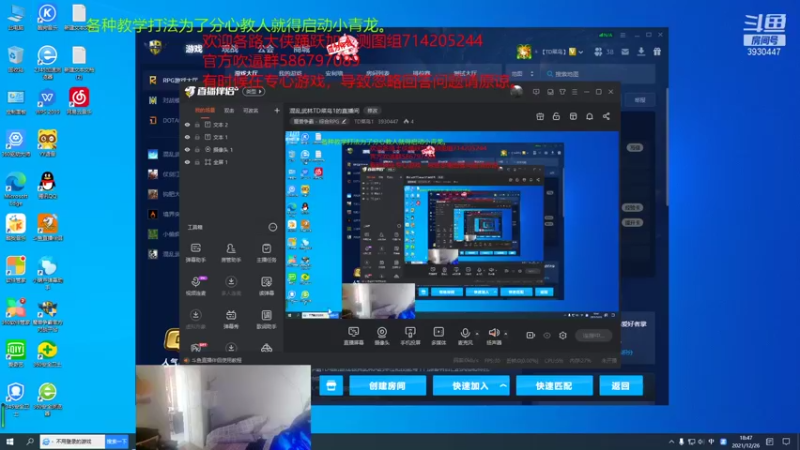Click the 快速匹配 button

pos(554,386)
